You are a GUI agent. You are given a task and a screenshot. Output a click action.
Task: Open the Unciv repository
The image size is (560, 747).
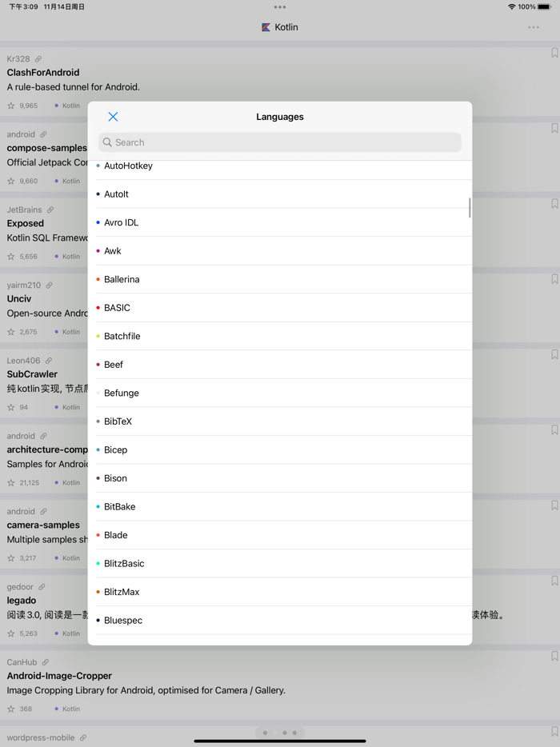point(19,298)
